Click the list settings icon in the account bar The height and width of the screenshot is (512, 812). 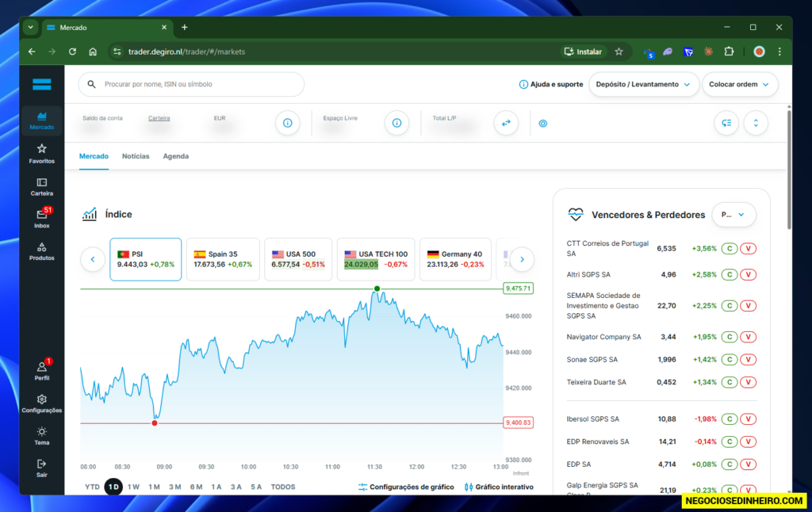point(726,123)
